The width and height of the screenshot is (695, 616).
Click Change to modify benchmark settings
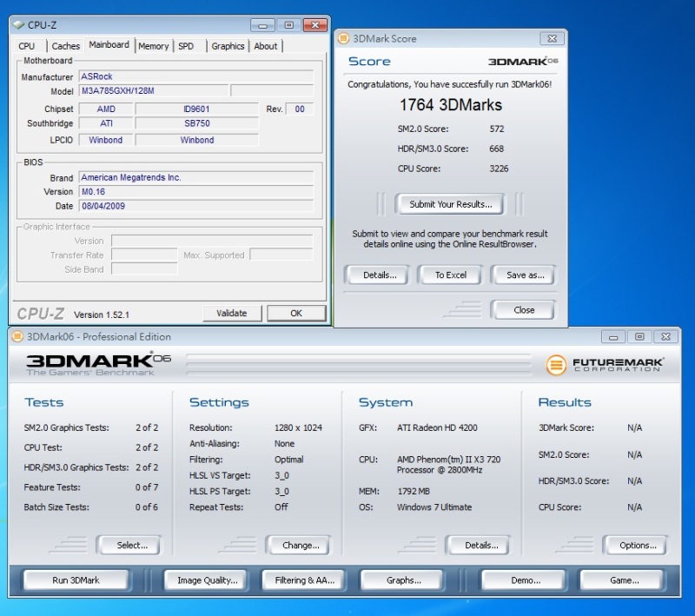click(x=299, y=545)
